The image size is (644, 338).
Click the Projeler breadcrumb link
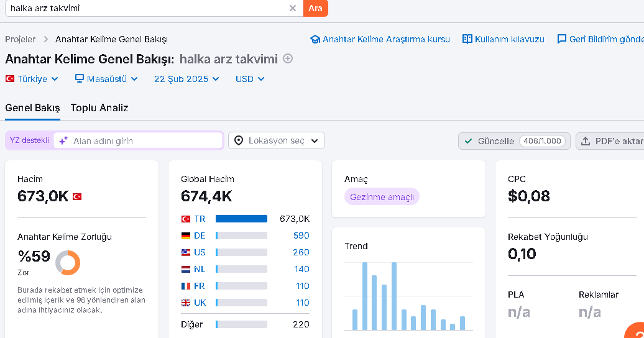tap(20, 39)
